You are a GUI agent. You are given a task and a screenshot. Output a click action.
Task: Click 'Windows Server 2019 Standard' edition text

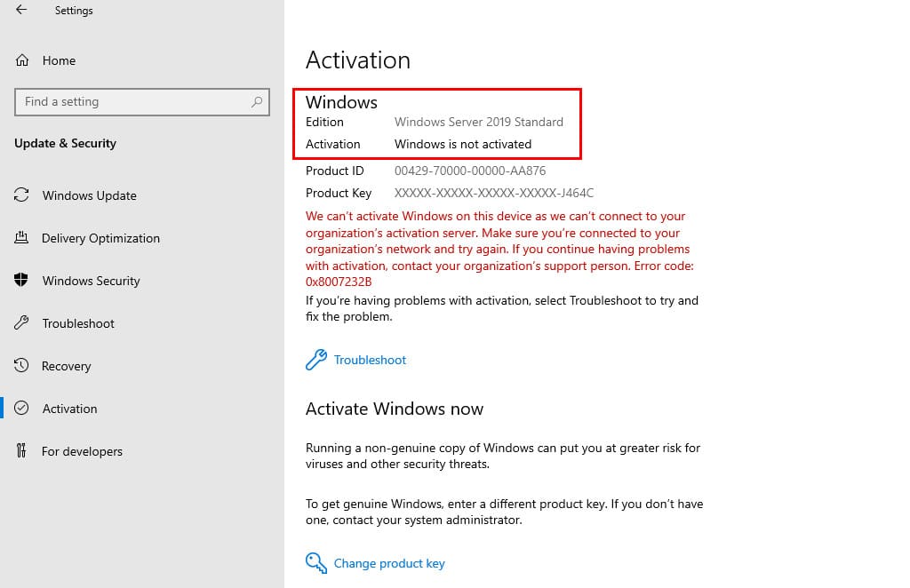click(479, 122)
